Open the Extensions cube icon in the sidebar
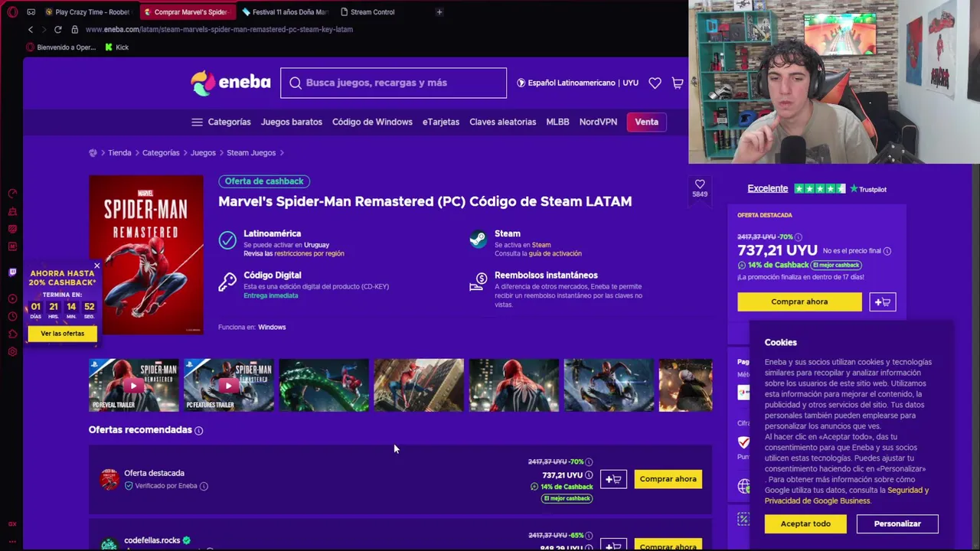Viewport: 980px width, 551px height. pos(12,334)
